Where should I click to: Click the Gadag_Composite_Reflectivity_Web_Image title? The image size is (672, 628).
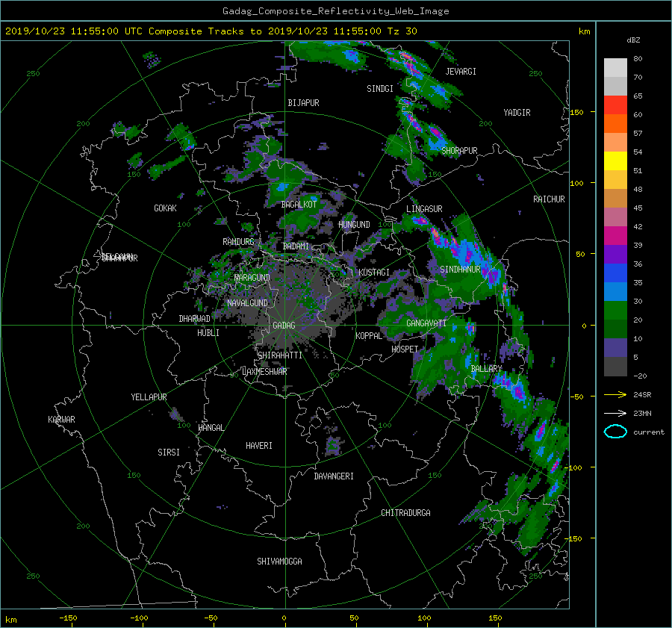(x=335, y=11)
